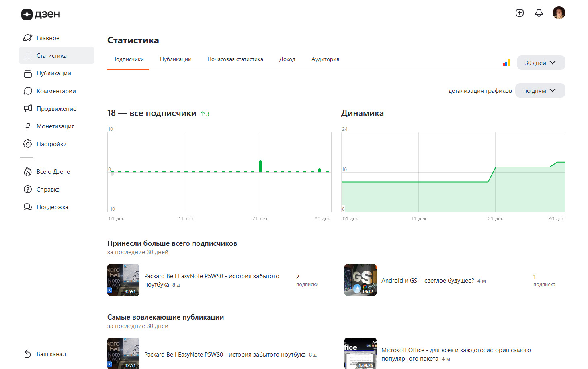The height and width of the screenshot is (369, 588).
Task: Open the Packard Bell thumbnail under Самые вовлекающие
Action: coord(123,353)
